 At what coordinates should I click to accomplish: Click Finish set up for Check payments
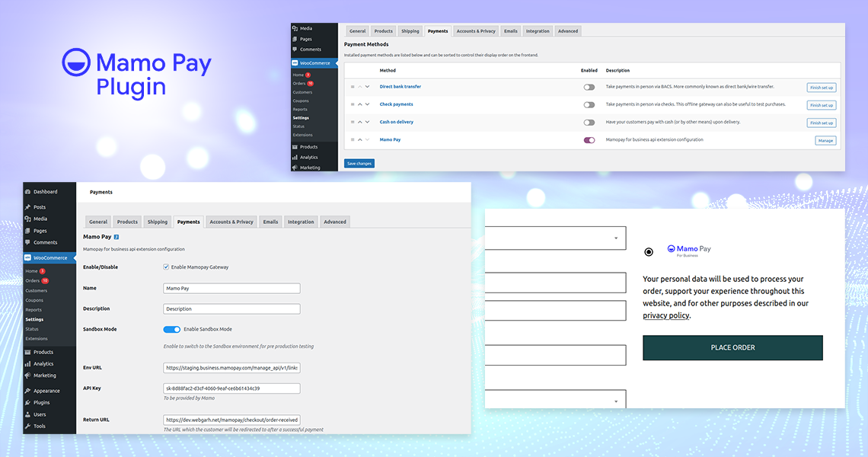coord(822,105)
